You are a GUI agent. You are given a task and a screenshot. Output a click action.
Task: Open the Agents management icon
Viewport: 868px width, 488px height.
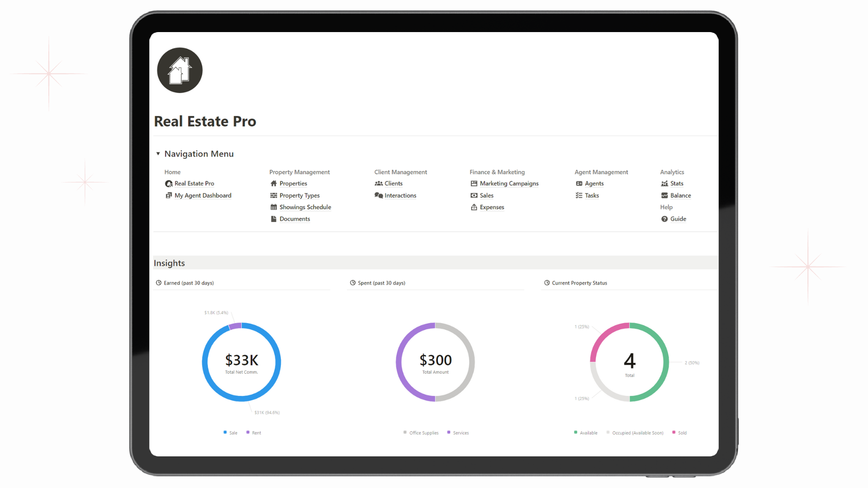pyautogui.click(x=578, y=183)
